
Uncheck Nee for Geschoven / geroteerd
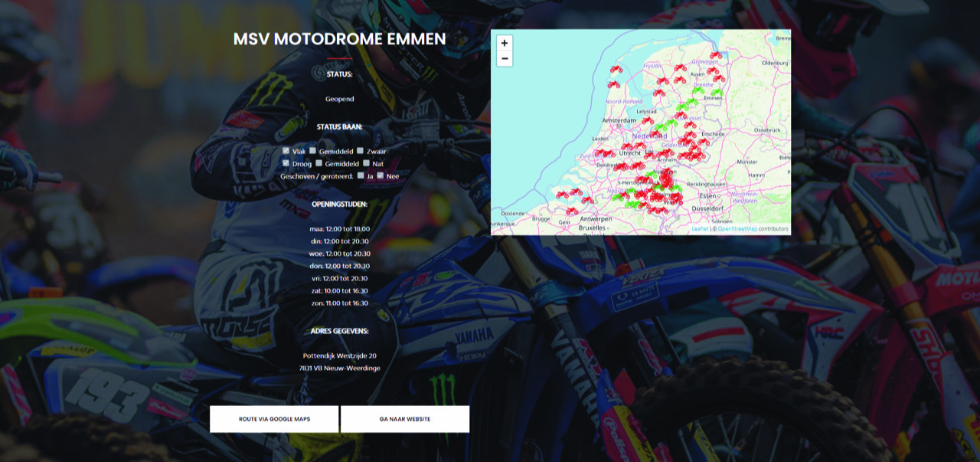[x=381, y=175]
